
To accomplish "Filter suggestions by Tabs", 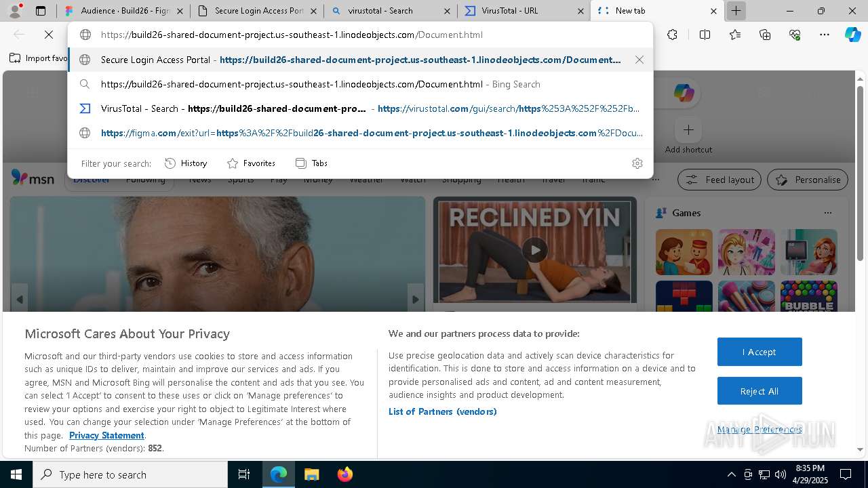I will (312, 163).
